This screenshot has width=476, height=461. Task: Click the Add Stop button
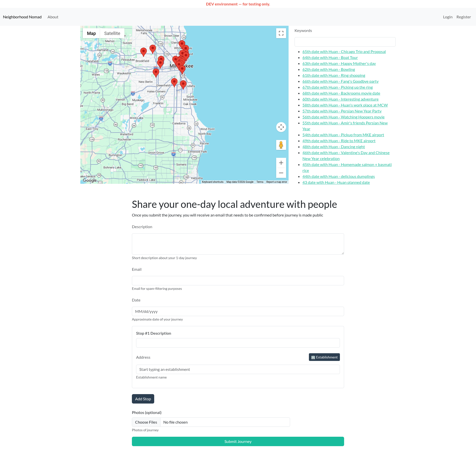click(143, 399)
